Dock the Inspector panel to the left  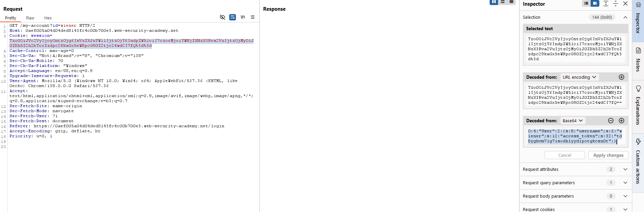pos(586,4)
